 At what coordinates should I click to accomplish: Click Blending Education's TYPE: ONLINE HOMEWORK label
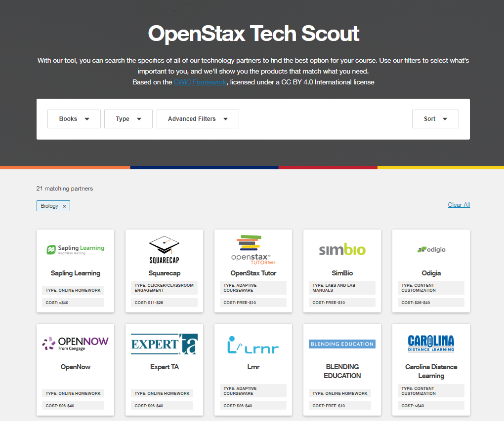(x=340, y=393)
